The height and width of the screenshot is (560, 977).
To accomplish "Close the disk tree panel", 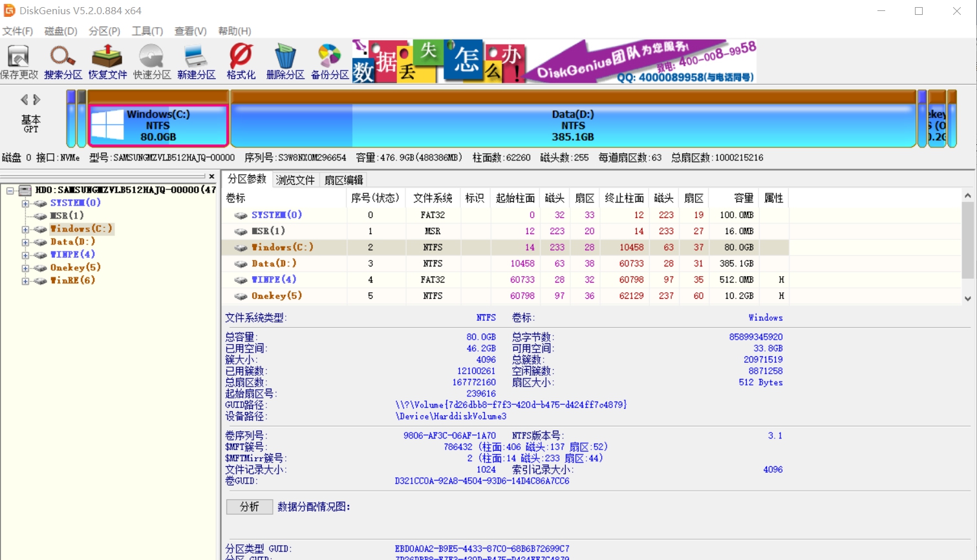I will [211, 176].
